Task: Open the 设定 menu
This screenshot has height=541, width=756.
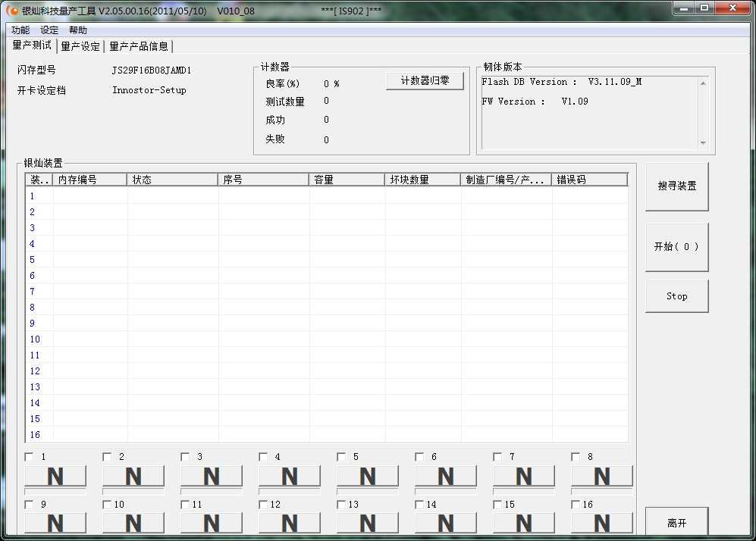Action: (x=49, y=30)
